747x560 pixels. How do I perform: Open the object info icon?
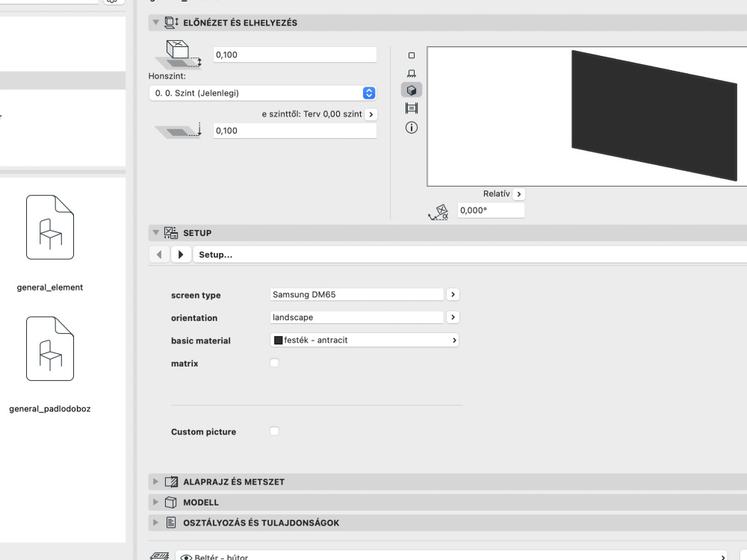coord(412,128)
